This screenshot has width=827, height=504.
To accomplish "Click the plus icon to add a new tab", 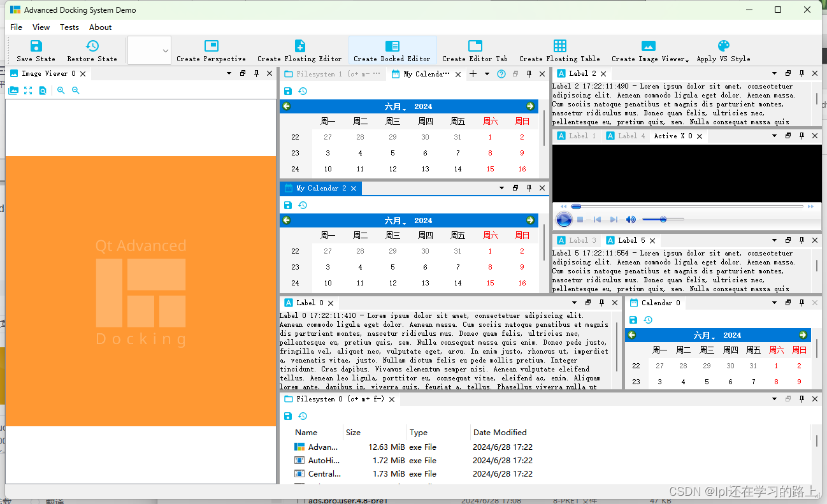I will (x=473, y=74).
